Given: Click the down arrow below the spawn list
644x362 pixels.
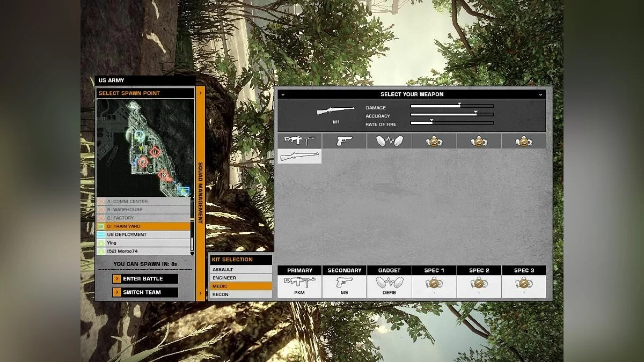Looking at the screenshot, I should pyautogui.click(x=192, y=254).
